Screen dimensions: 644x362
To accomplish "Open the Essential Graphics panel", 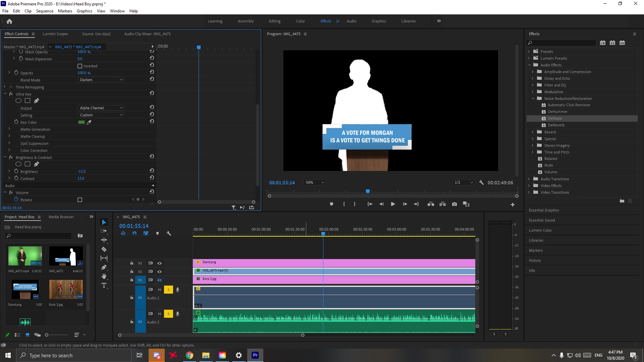I will (544, 210).
